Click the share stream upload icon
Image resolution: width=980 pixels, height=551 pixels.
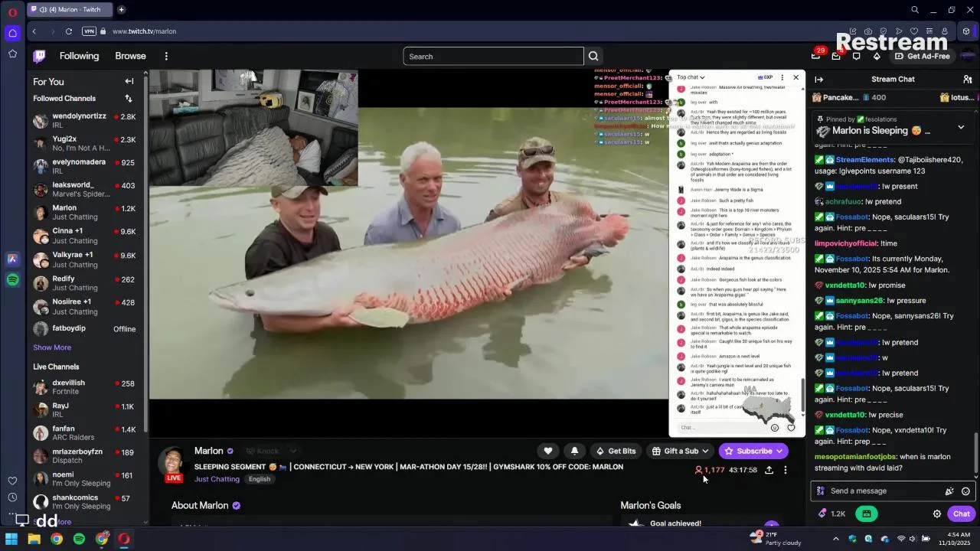[x=769, y=470]
